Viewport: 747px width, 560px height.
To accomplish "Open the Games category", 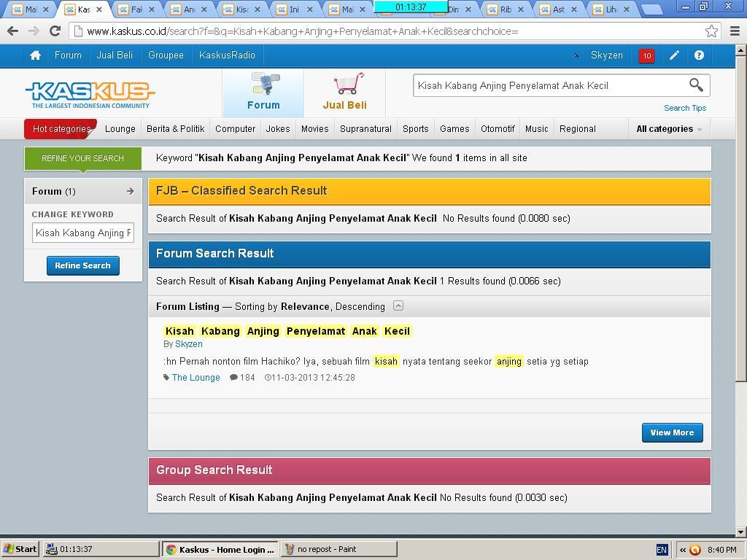I will pyautogui.click(x=454, y=129).
